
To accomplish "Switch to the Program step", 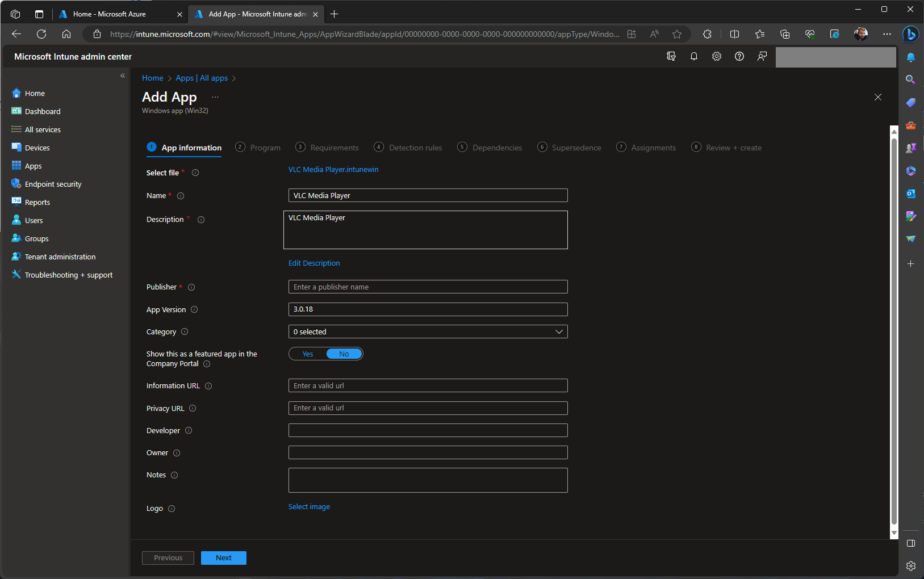I will (x=258, y=148).
